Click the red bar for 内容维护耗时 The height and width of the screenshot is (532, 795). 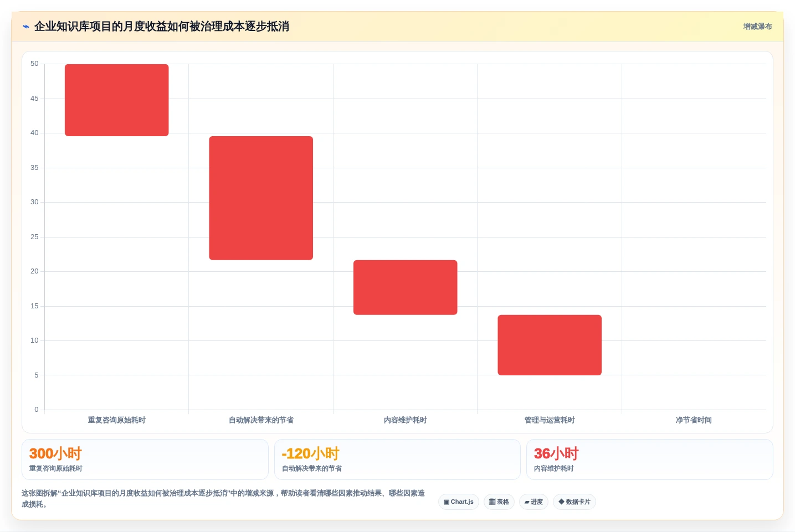(406, 287)
